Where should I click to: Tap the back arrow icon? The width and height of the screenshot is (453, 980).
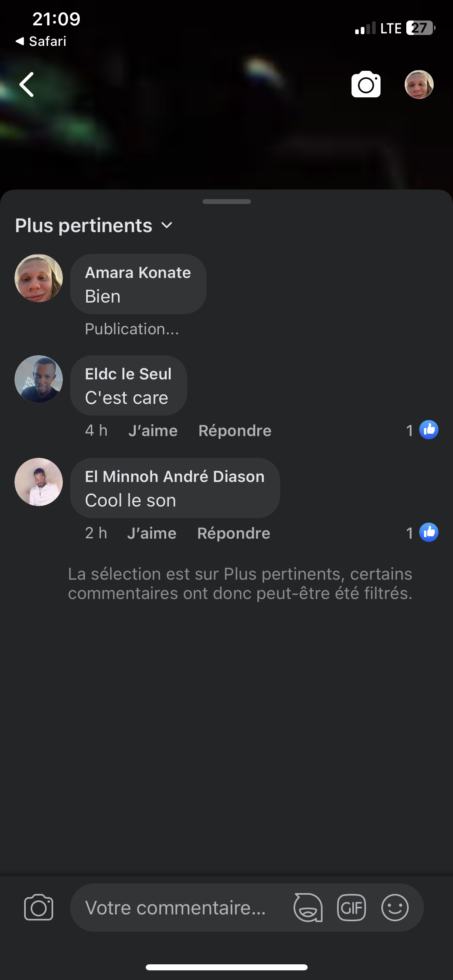(x=27, y=84)
